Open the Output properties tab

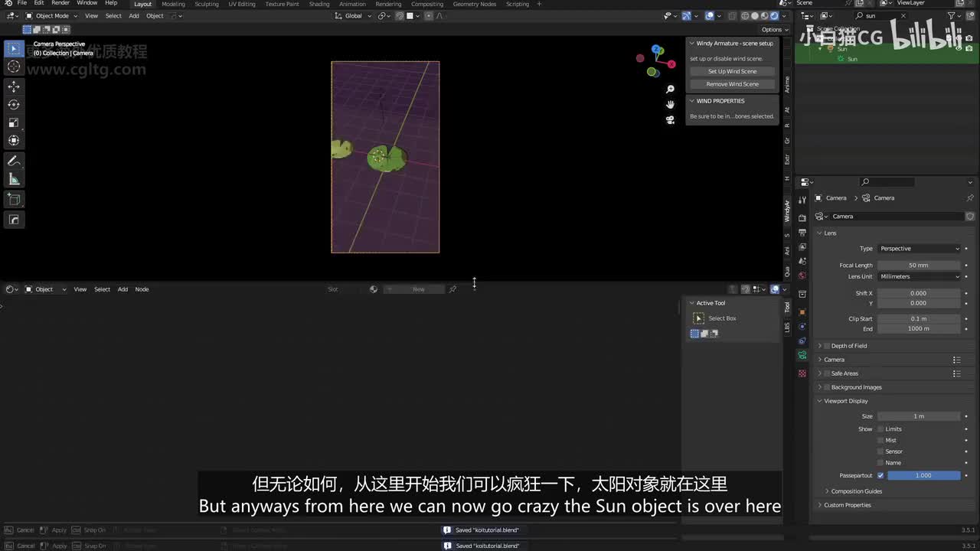[x=802, y=233]
